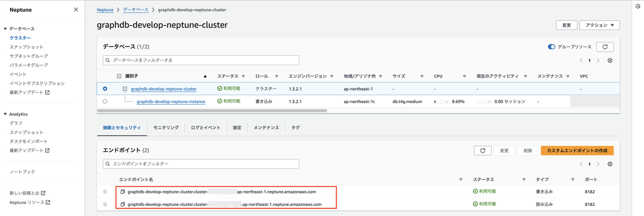Close the Neptune side navigation panel
The image size is (644, 216).
(76, 10)
